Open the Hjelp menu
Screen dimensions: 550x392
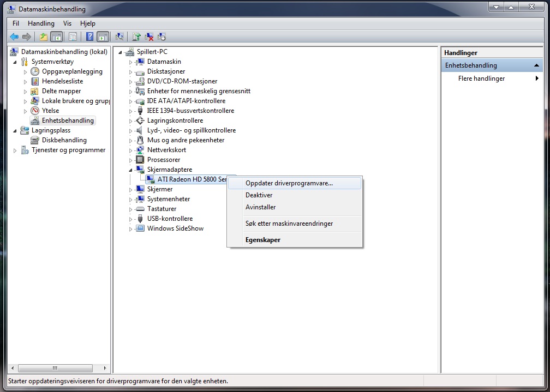click(88, 23)
